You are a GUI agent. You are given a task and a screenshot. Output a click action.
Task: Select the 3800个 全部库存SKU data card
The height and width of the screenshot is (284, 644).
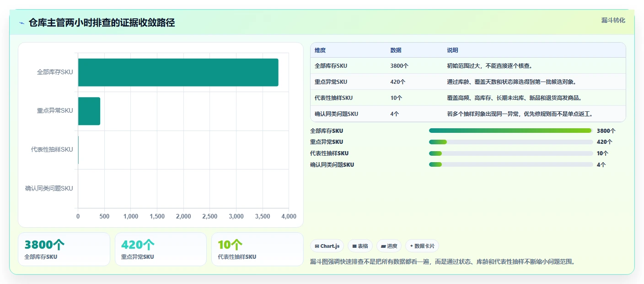click(64, 249)
